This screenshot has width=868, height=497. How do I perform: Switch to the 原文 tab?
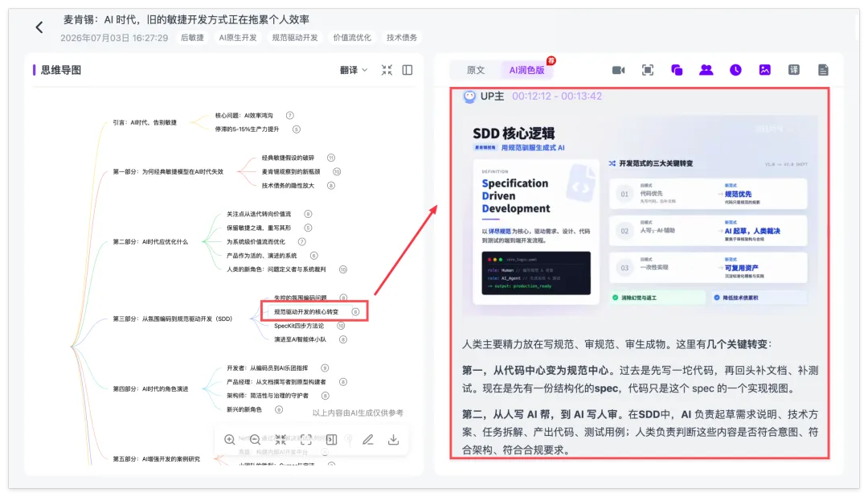coord(476,70)
